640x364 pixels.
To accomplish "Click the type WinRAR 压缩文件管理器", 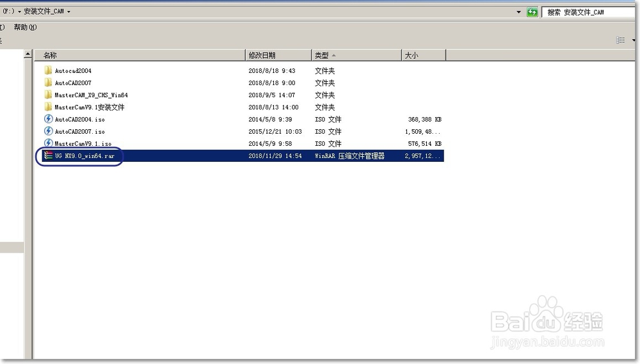I will tap(350, 156).
